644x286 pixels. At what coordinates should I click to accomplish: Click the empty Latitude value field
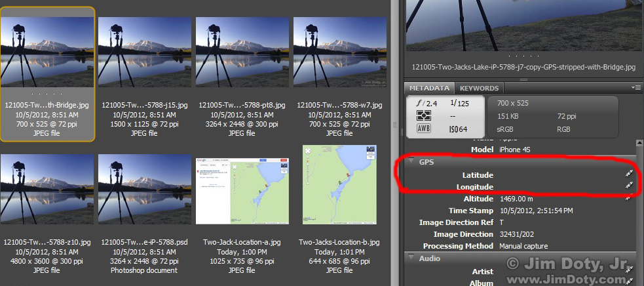[x=559, y=175]
